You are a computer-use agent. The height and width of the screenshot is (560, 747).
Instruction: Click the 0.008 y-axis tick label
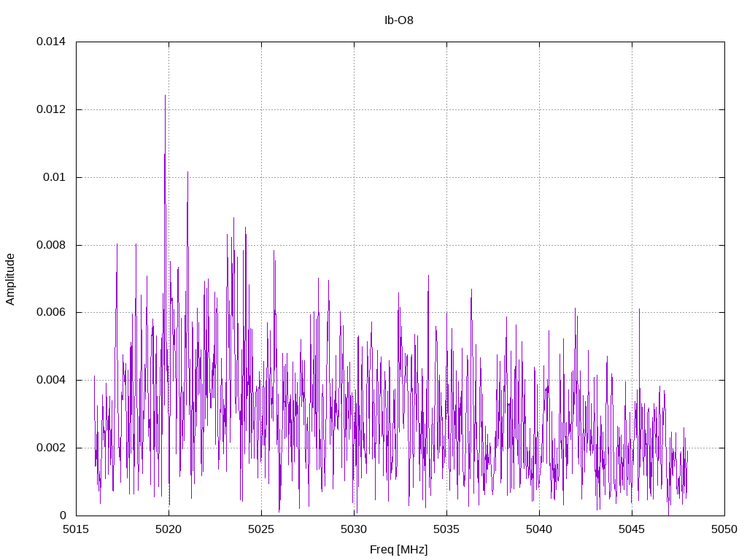click(x=51, y=245)
